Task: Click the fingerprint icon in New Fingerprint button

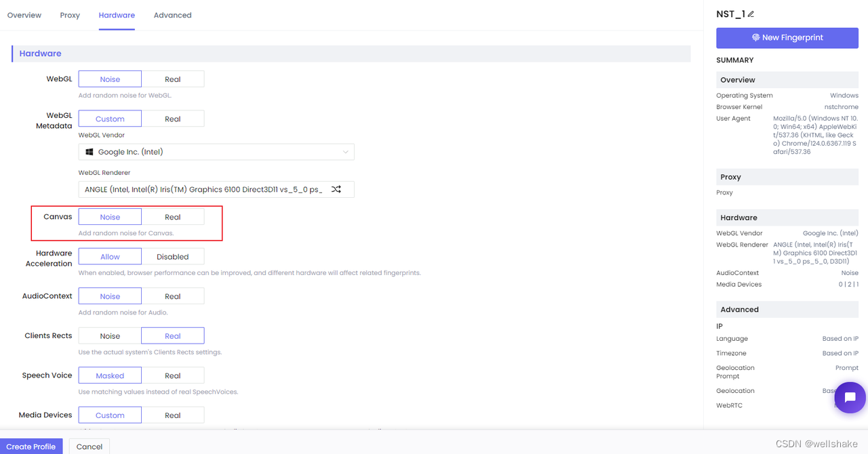Action: tap(755, 38)
